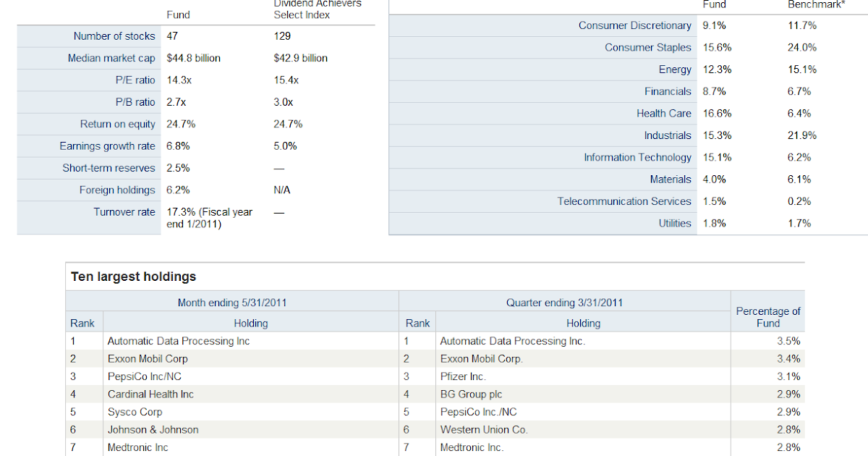Screen dimensions: 868x456
Task: Click the "Energy" sector label
Action: (x=675, y=69)
